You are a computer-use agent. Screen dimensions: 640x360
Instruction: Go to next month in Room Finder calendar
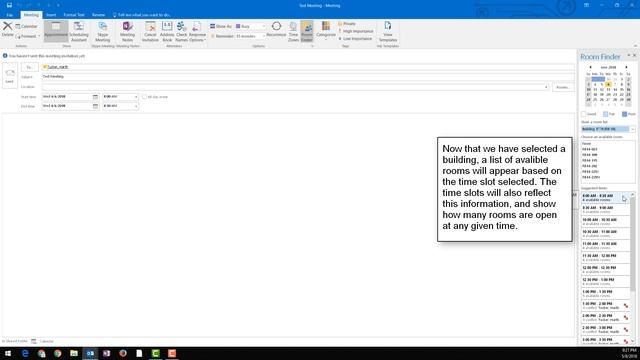click(627, 67)
